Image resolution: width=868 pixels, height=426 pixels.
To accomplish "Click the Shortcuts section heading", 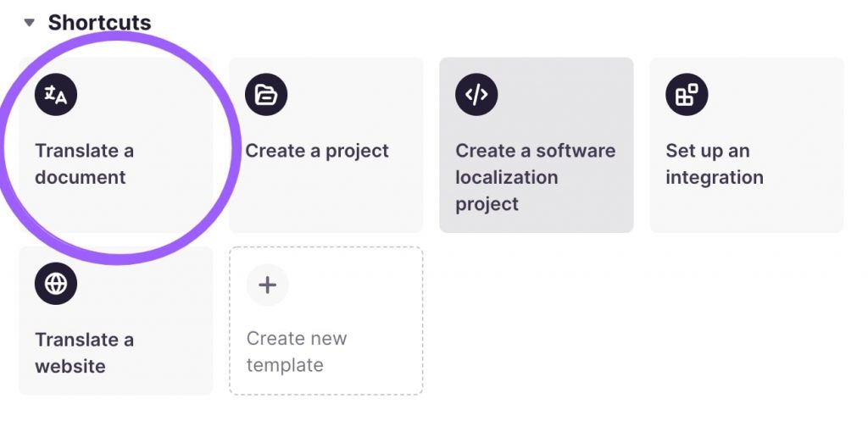I will coord(99,23).
